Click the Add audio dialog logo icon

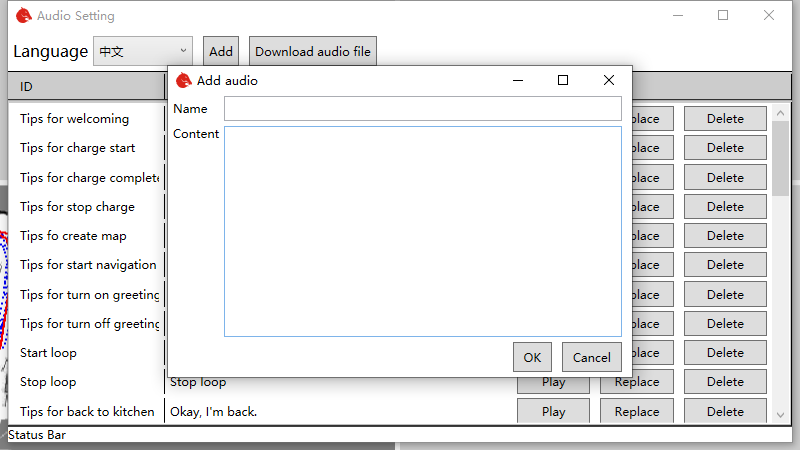tap(183, 80)
